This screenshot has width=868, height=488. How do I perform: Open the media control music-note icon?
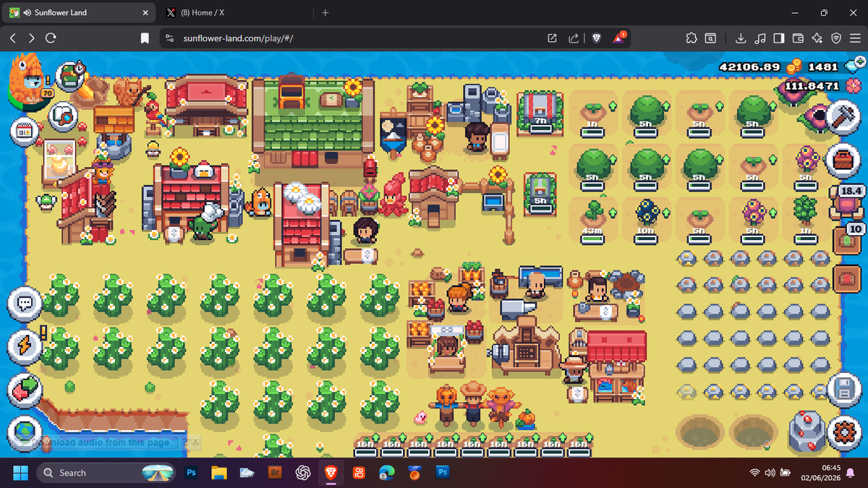click(759, 38)
